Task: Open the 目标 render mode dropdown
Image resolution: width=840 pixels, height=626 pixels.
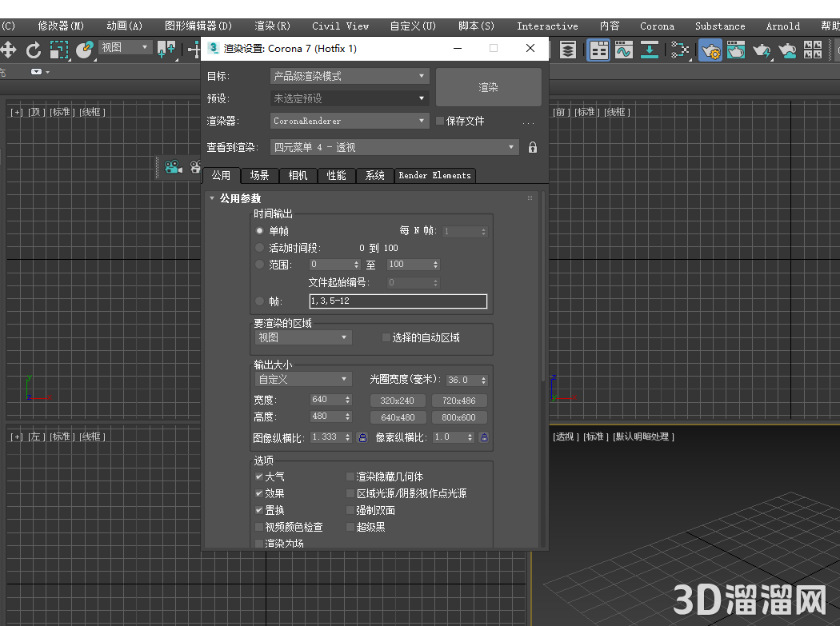Action: (x=349, y=75)
